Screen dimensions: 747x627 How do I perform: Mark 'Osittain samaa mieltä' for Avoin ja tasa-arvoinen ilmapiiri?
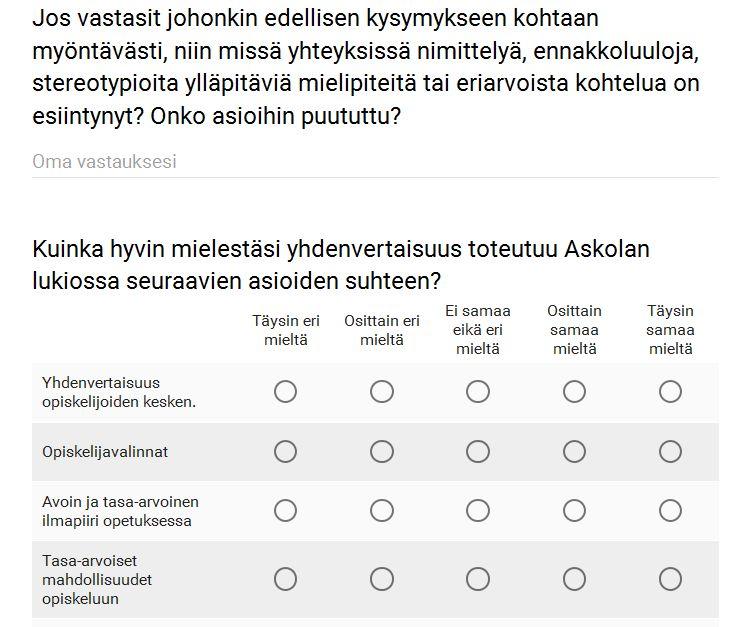point(574,511)
